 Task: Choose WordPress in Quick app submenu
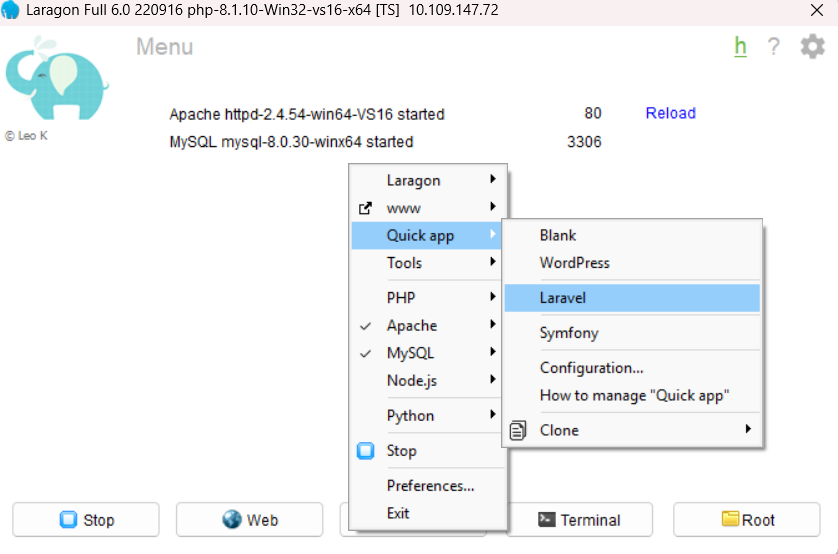(574, 263)
